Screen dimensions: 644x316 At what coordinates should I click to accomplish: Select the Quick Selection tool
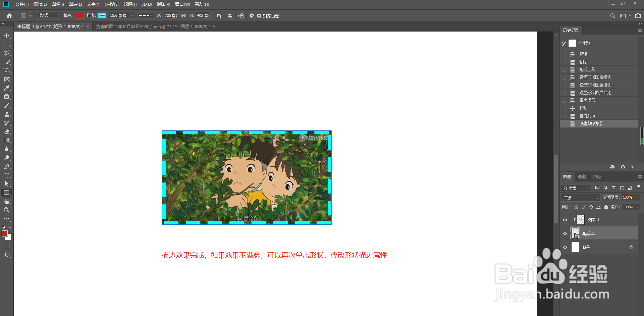[x=7, y=62]
